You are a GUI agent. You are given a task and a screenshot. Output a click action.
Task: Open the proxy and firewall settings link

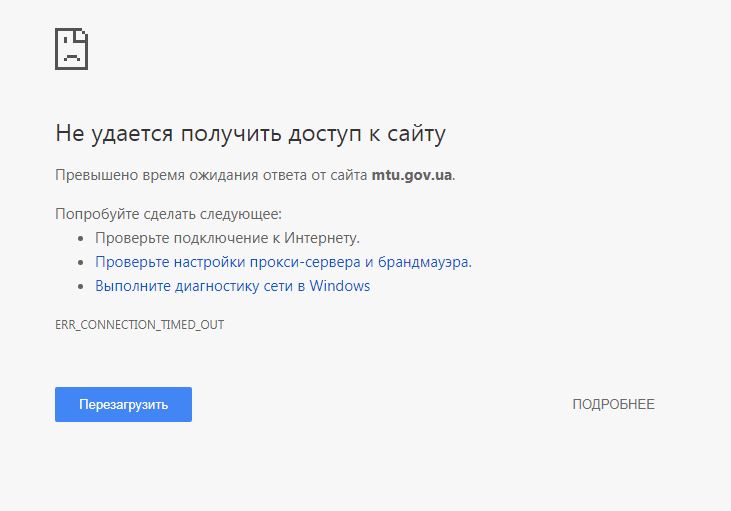(x=283, y=262)
